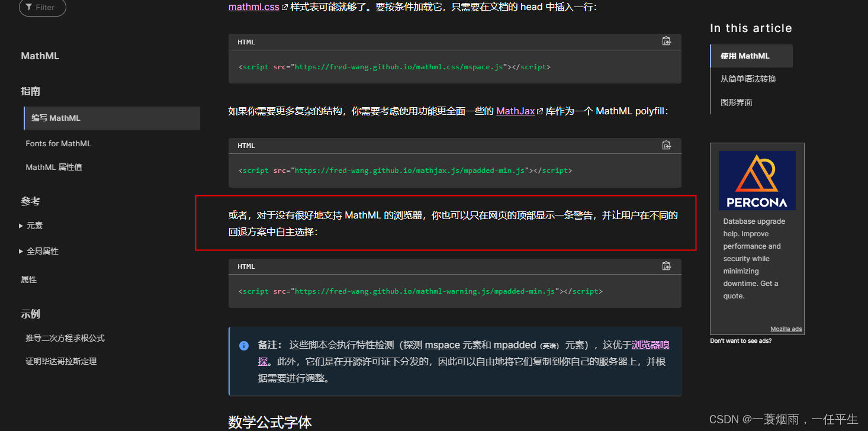Click "Don't want to see ads?"
Screen dimensions: 868x431
tap(741, 340)
